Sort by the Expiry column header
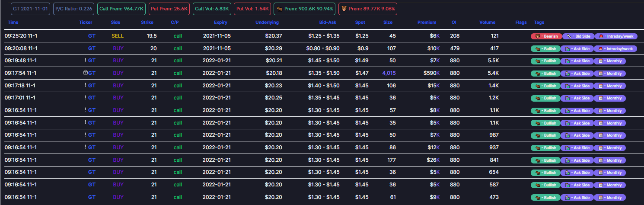Image resolution: width=644 pixels, height=205 pixels. (x=220, y=22)
